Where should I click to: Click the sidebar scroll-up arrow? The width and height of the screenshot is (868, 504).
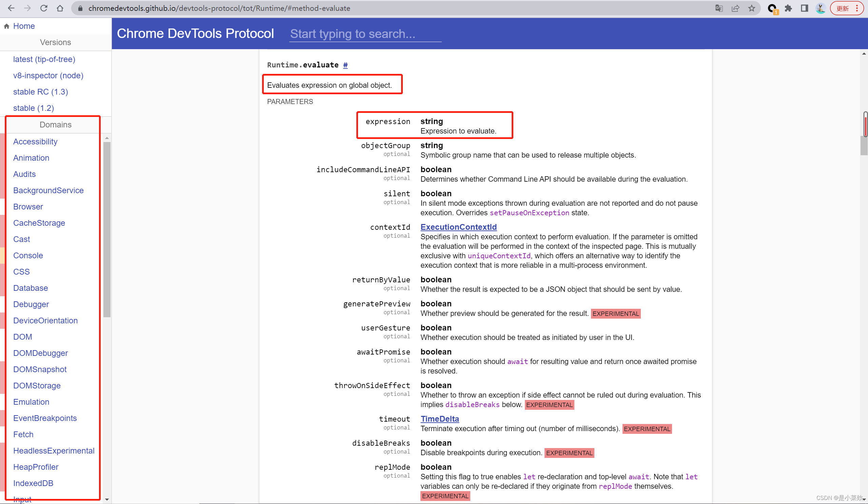point(107,138)
